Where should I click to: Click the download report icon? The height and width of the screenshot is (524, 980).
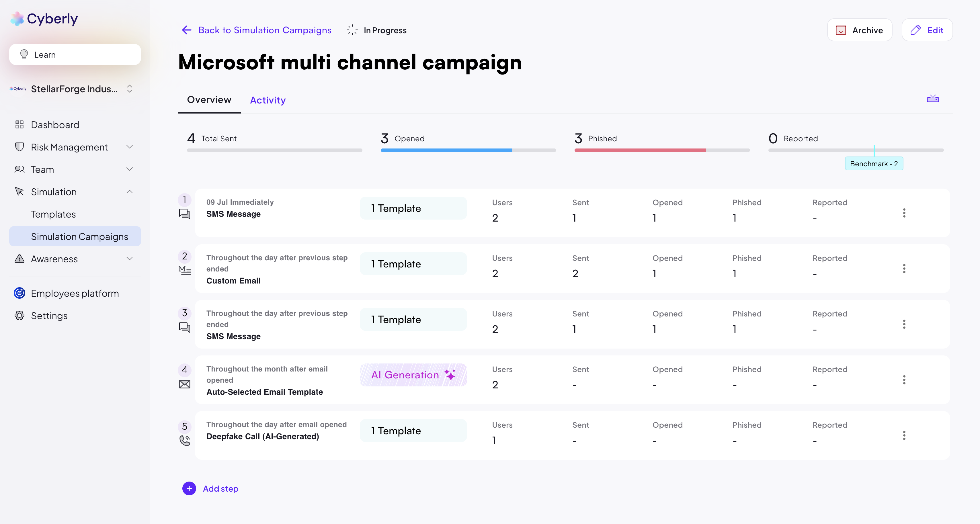(x=932, y=98)
